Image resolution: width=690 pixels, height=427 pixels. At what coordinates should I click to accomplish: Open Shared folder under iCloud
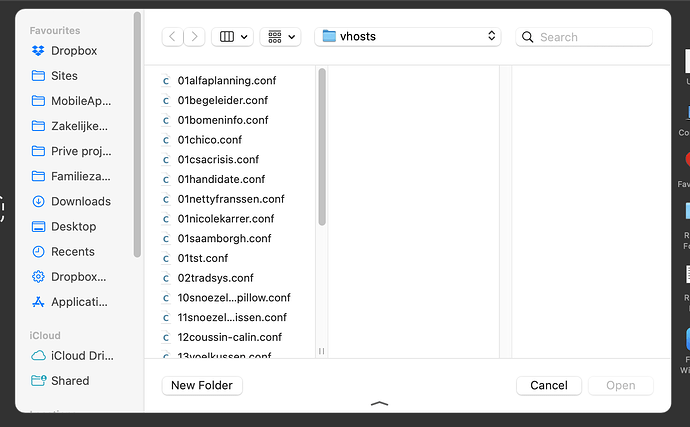coord(60,380)
